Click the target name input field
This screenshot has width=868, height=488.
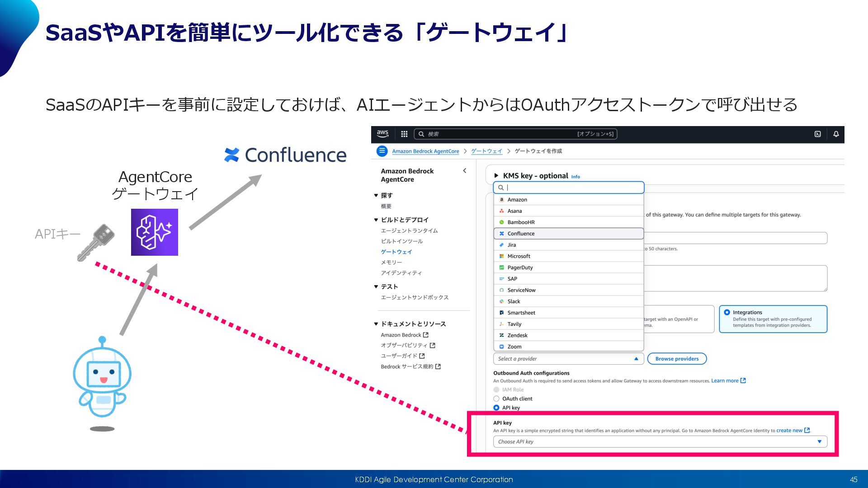pos(736,238)
